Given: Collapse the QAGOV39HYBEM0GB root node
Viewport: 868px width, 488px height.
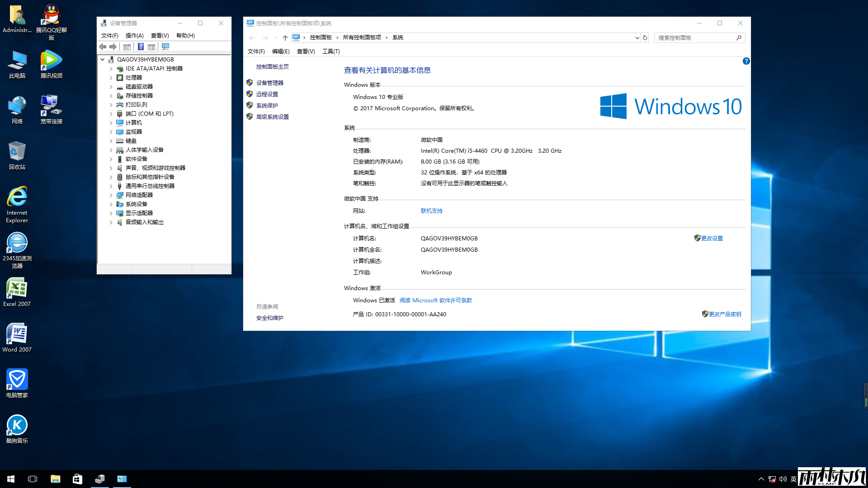Looking at the screenshot, I should (103, 59).
